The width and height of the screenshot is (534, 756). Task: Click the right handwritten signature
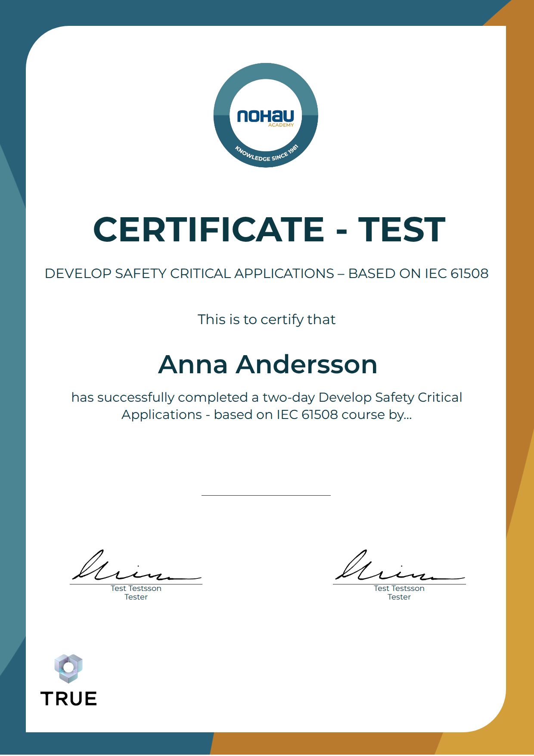(400, 565)
